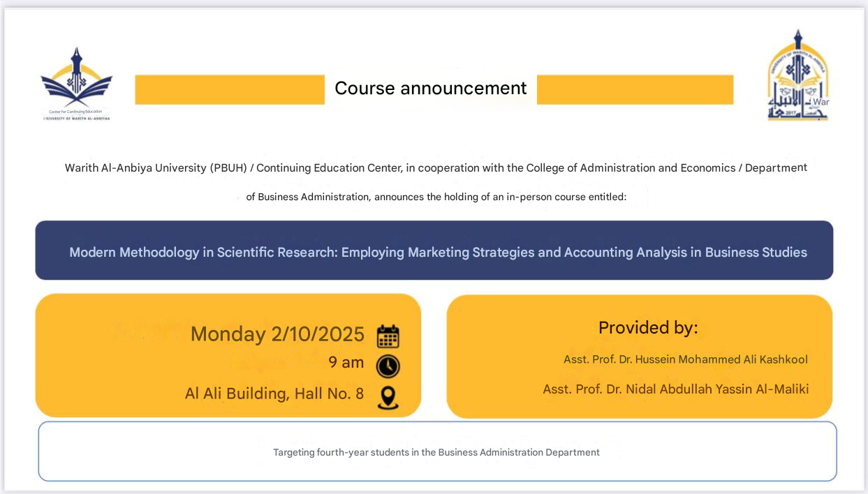Click the calendar icon beside the date
Viewport: 868px width, 494px height.
click(x=388, y=336)
